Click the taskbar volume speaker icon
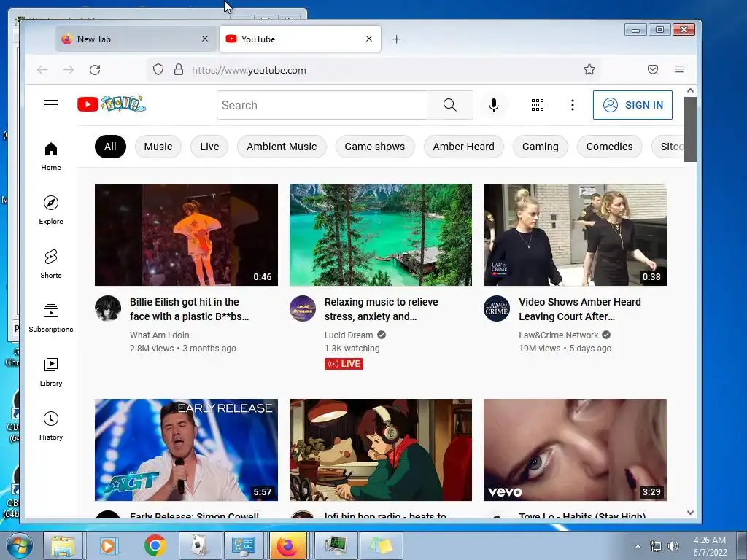This screenshot has width=747, height=560. (673, 546)
